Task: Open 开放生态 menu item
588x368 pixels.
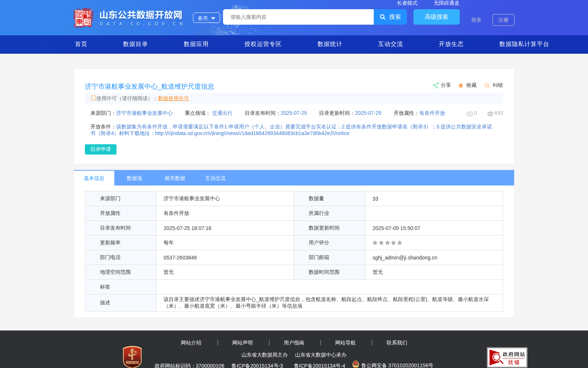Action: pyautogui.click(x=451, y=44)
